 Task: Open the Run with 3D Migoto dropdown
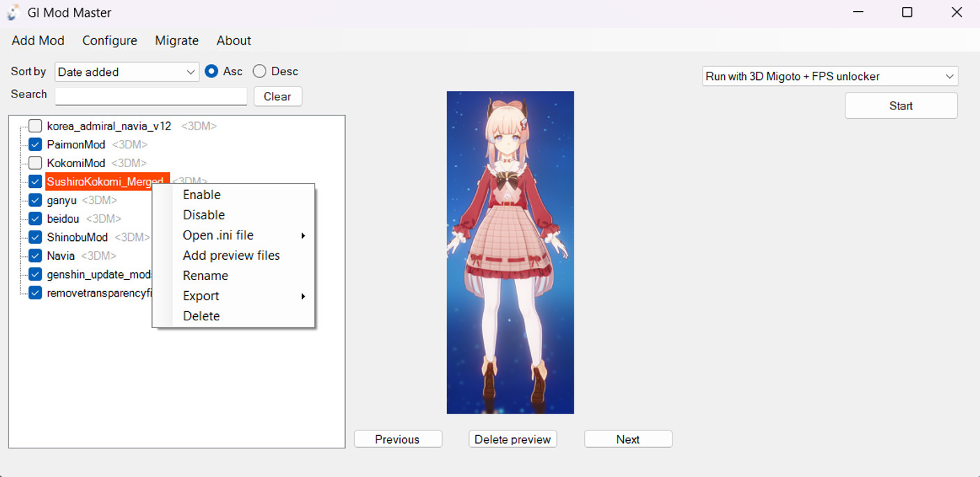(829, 77)
